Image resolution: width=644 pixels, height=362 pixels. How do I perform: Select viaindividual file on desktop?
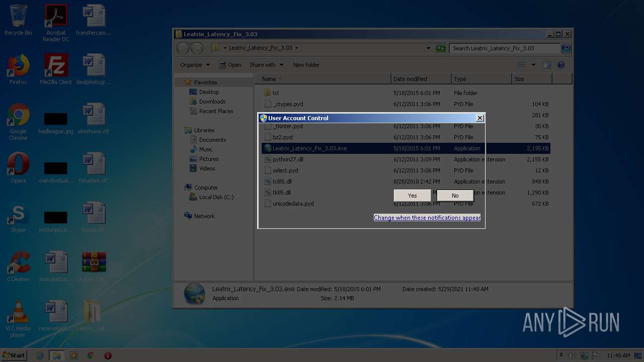point(56,172)
